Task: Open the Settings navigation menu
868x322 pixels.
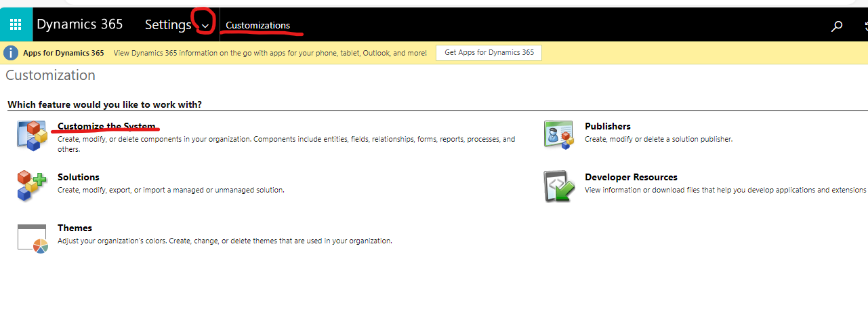Action: (168, 24)
